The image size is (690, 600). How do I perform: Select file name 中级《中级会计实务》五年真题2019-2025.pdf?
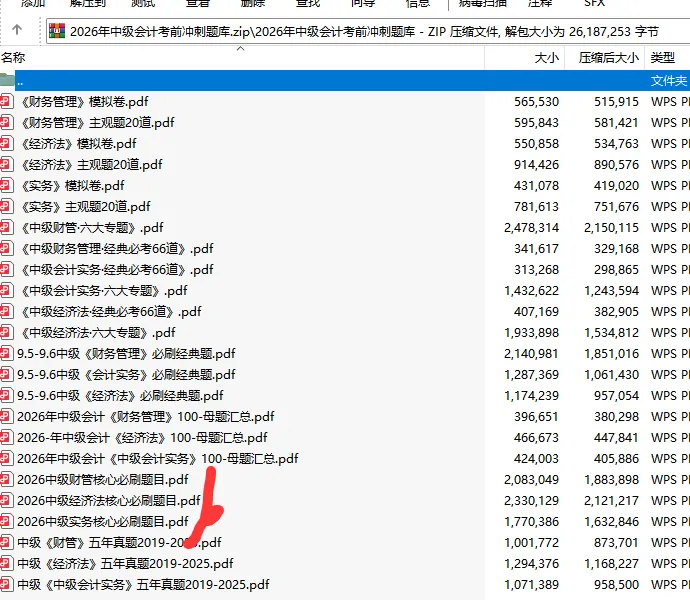tap(143, 585)
